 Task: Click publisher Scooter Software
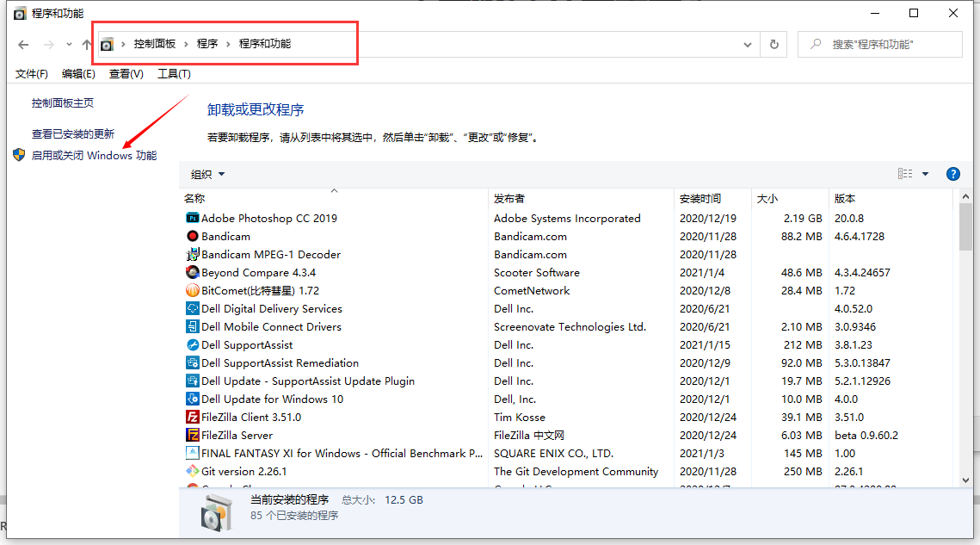click(x=537, y=273)
